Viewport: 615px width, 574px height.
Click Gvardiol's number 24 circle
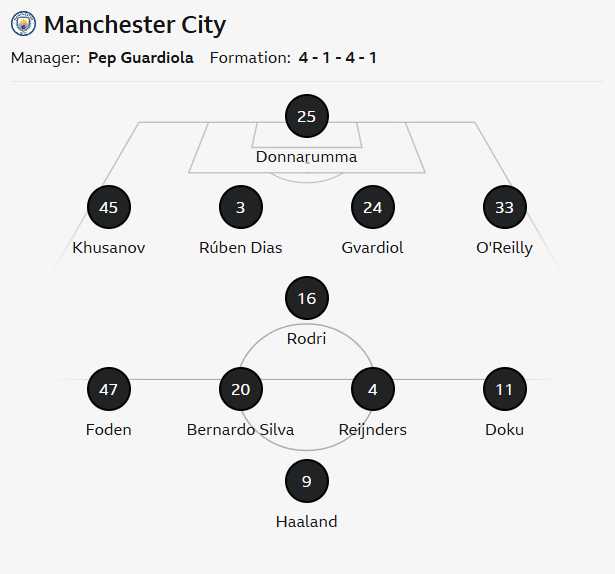373,208
